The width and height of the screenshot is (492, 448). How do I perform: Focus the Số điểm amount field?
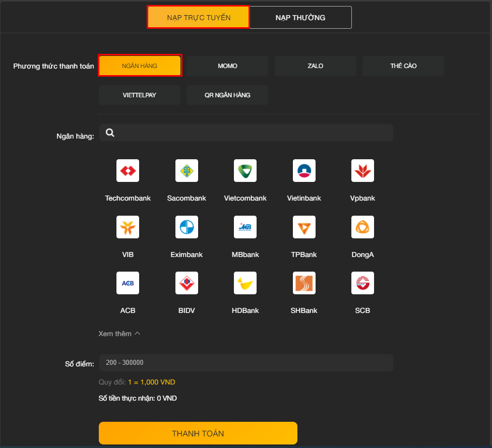246,363
